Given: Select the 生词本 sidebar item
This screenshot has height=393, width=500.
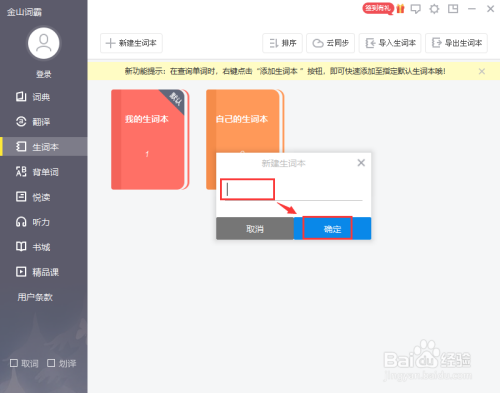Looking at the screenshot, I should pos(44,147).
